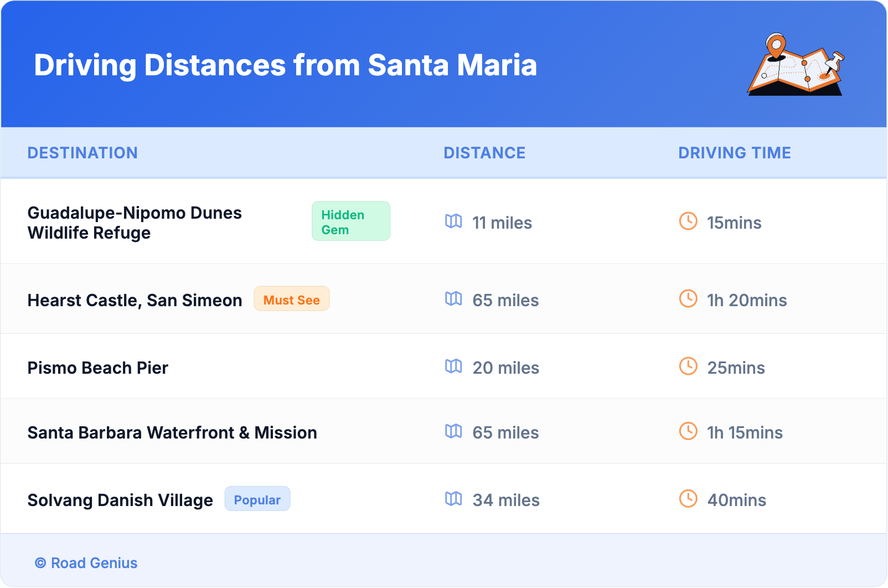Click the map icon beside 34 miles
Screen dimensions: 888x588
tap(453, 499)
